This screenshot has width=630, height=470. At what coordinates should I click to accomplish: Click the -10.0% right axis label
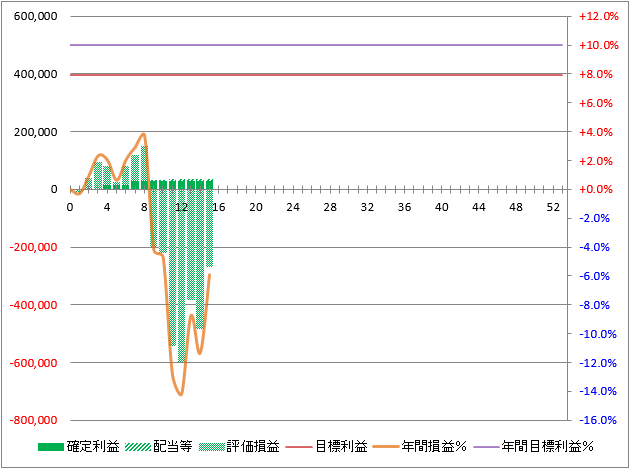[598, 334]
